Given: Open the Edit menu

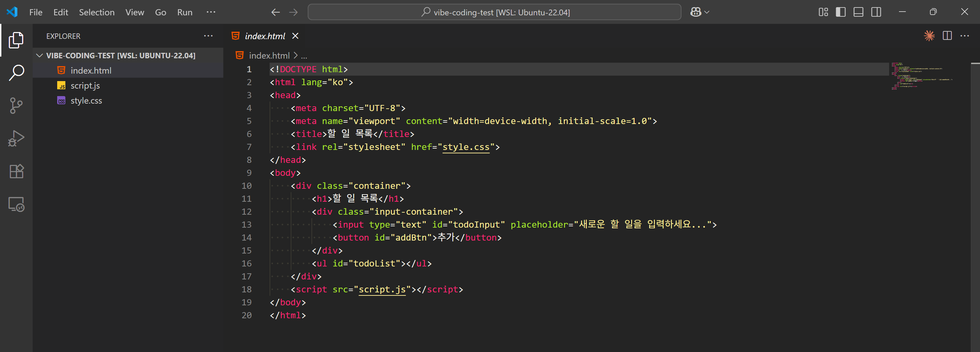Looking at the screenshot, I should coord(61,12).
